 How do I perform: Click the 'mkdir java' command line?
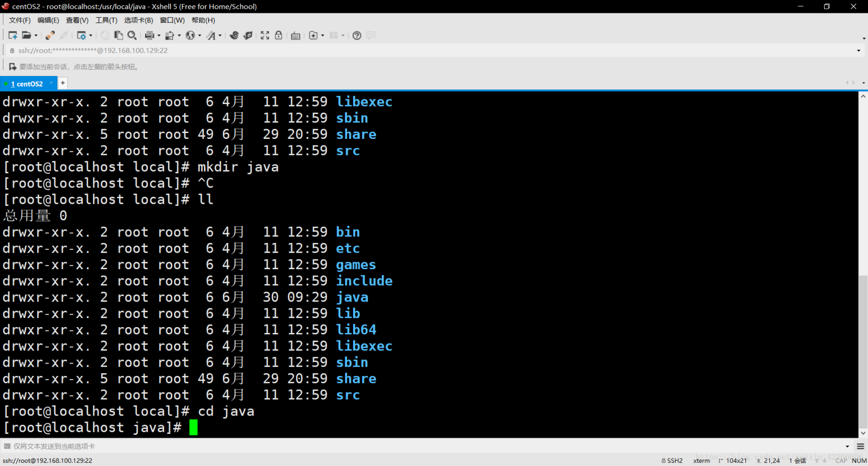coord(141,167)
